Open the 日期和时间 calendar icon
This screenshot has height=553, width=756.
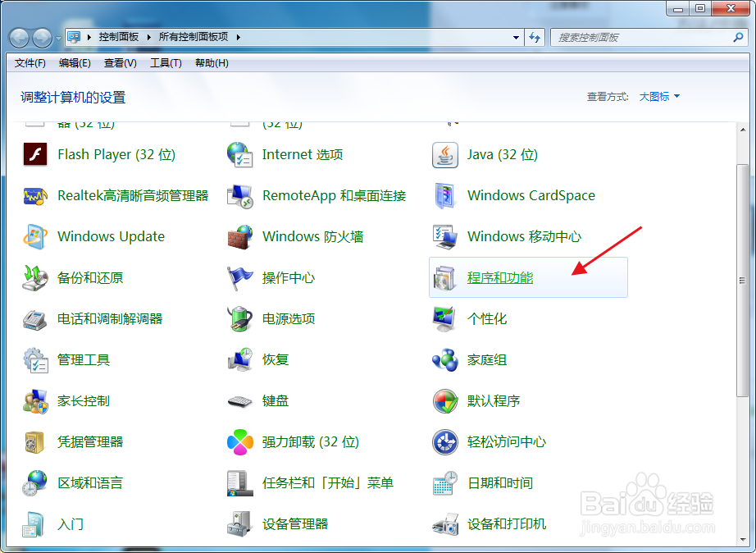pyautogui.click(x=444, y=483)
